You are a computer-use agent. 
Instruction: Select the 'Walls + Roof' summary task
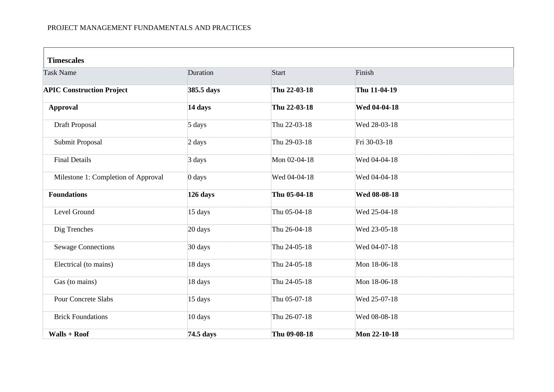69,334
